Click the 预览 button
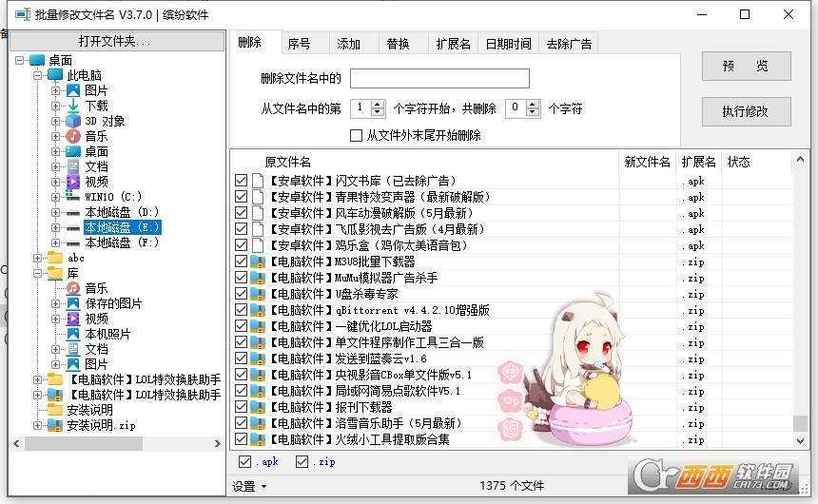 click(746, 67)
